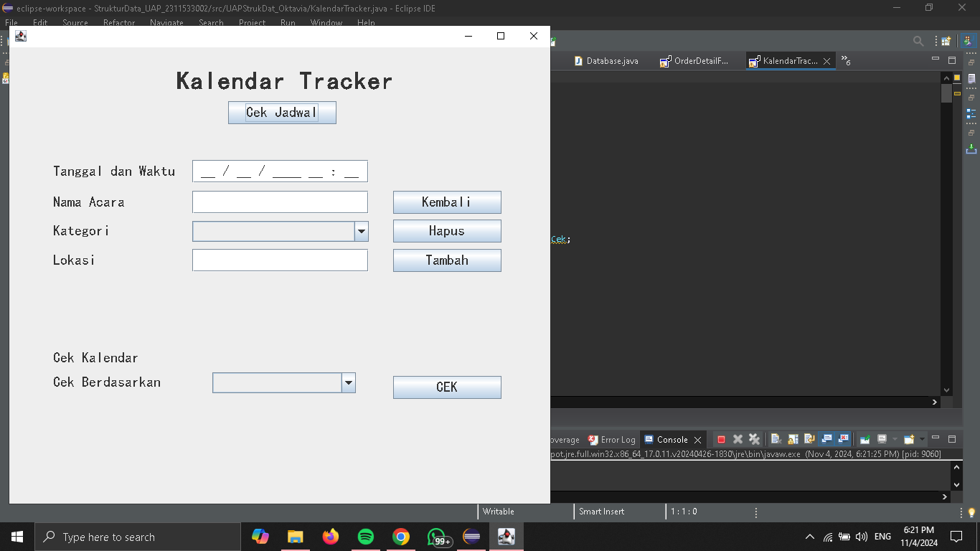Launch Firefox from the taskbar

coord(330,537)
